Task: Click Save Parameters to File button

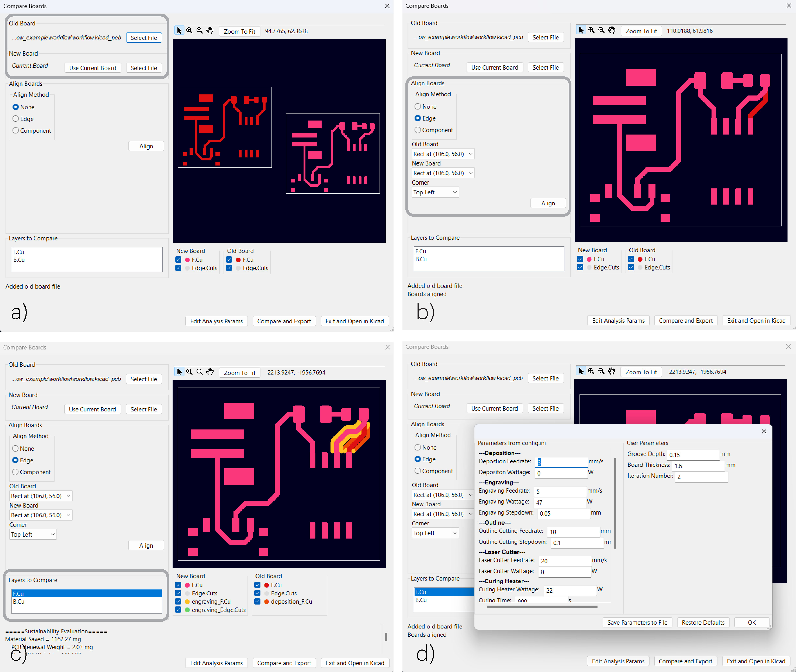Action: click(x=637, y=623)
